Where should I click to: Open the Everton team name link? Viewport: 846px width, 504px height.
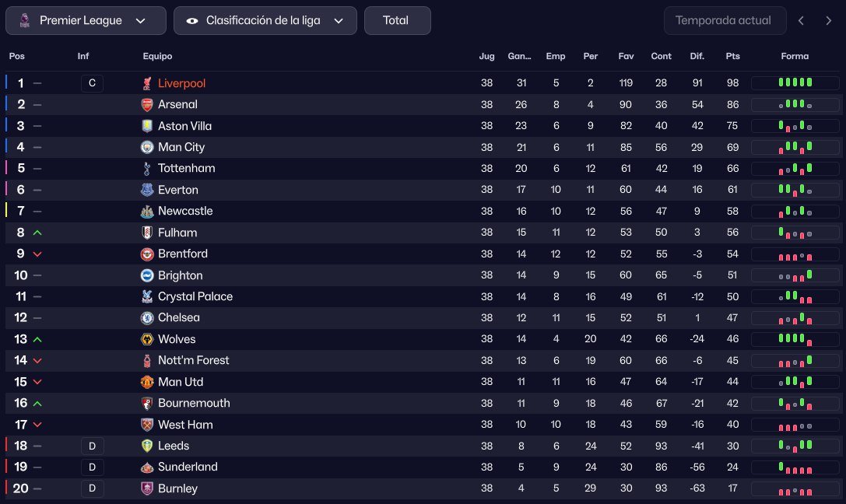[177, 190]
